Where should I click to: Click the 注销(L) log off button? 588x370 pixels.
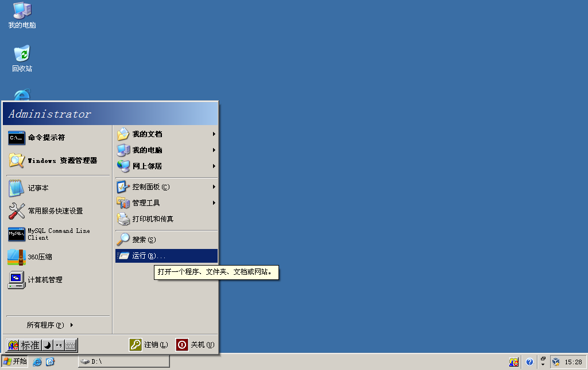(x=149, y=345)
